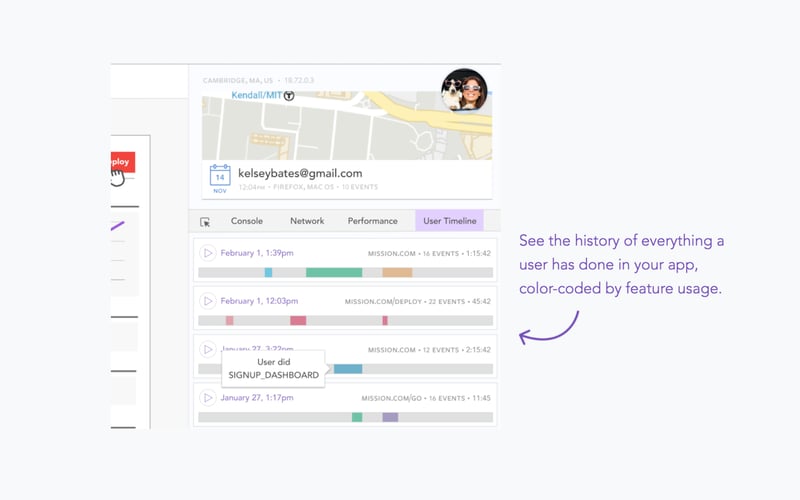The width and height of the screenshot is (800, 500).
Task: Click the user avatar photo
Action: click(x=464, y=90)
